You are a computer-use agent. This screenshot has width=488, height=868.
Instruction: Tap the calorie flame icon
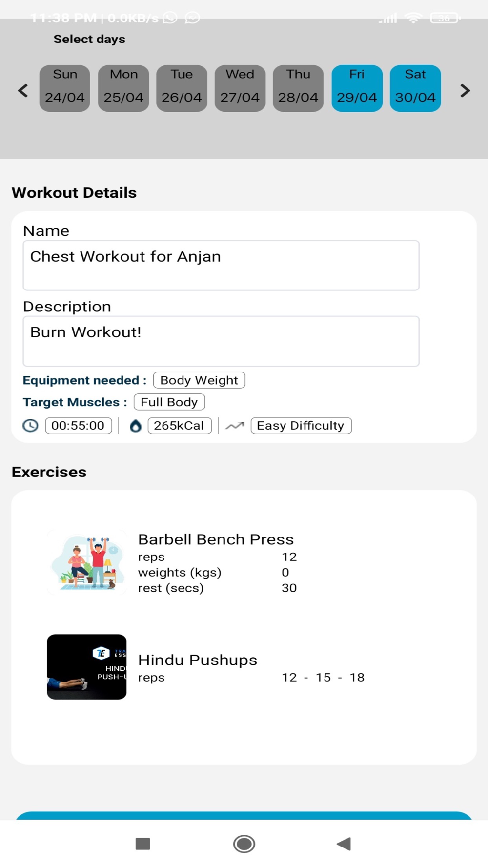click(x=136, y=426)
